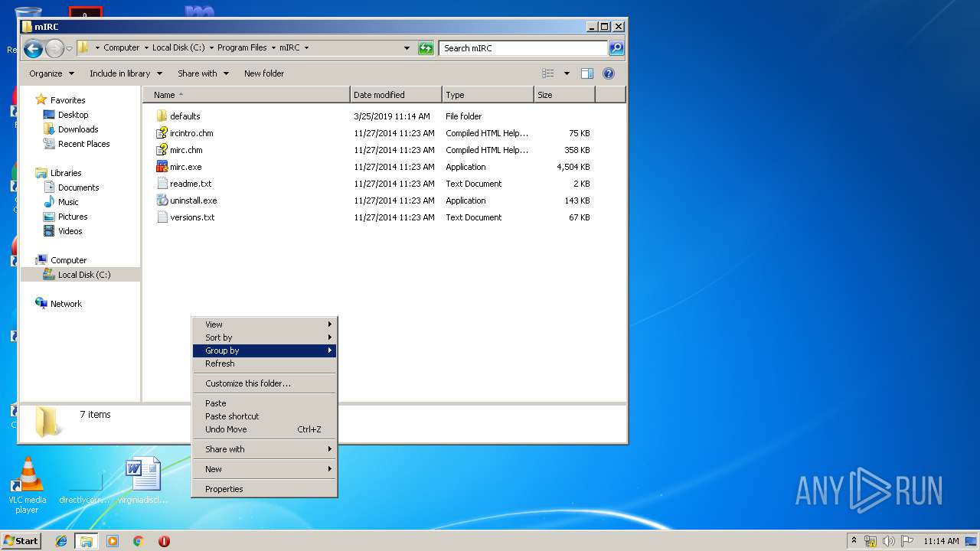This screenshot has height=551, width=980.
Task: Open Share with submenu in context menu
Action: click(264, 449)
